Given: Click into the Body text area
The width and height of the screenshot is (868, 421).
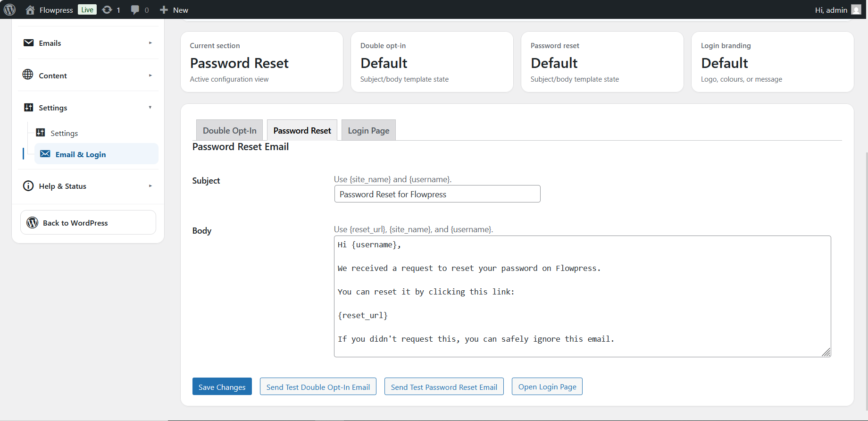Looking at the screenshot, I should point(583,296).
